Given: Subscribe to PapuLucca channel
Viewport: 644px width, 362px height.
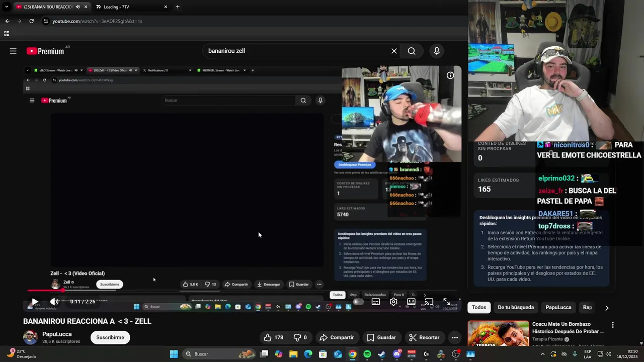Looking at the screenshot, I should [110, 337].
